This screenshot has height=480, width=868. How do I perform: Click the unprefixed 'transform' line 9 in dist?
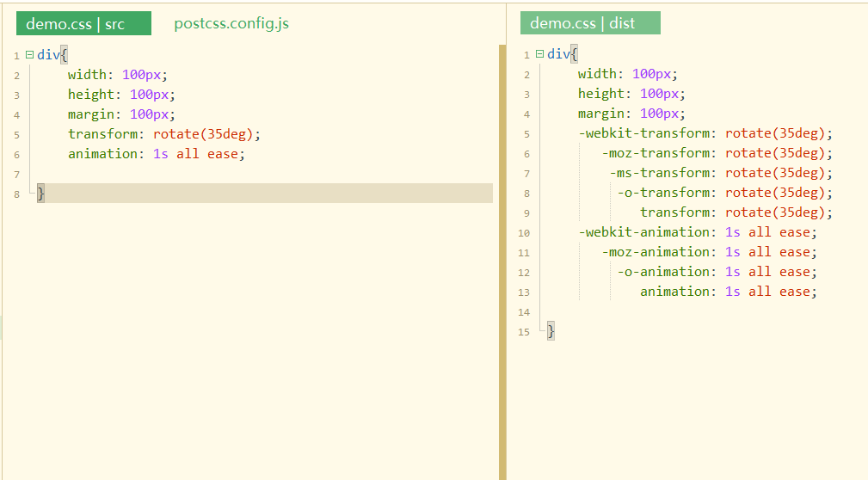pos(736,212)
